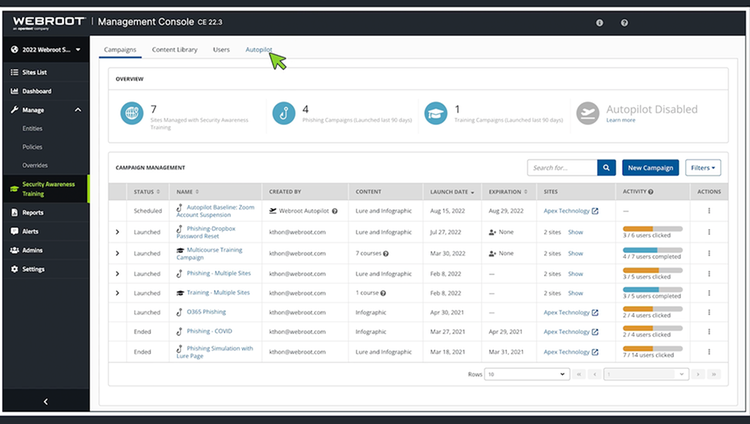The width and height of the screenshot is (750, 424).
Task: Show sites for Phishing Dropbox Password Reset
Action: point(575,232)
